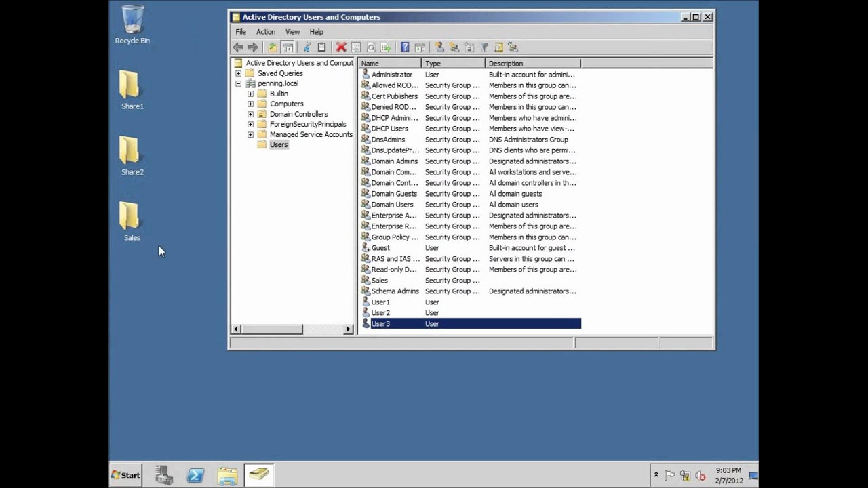This screenshot has height=488, width=868.
Task: Expand the Computers container
Action: coord(250,104)
